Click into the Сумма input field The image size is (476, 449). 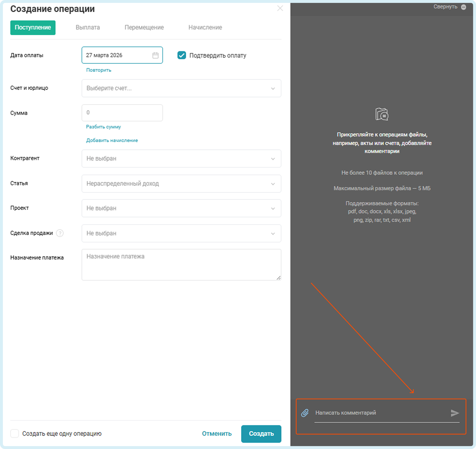click(122, 113)
